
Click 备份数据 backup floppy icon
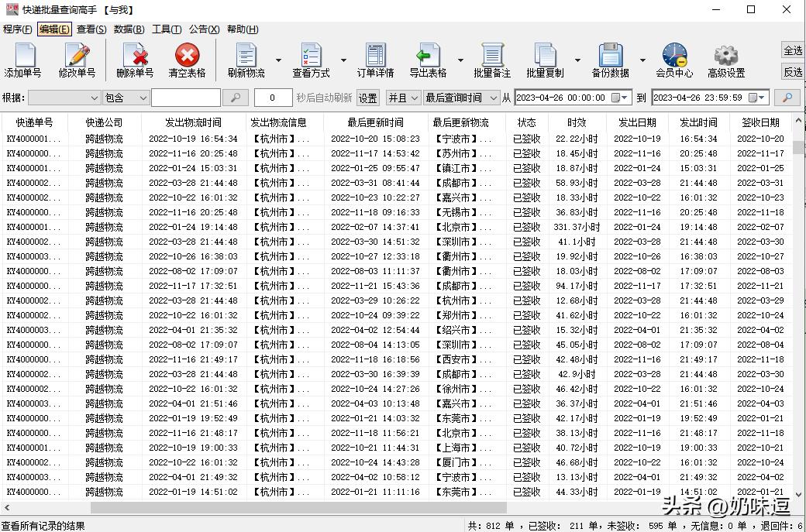(610, 60)
